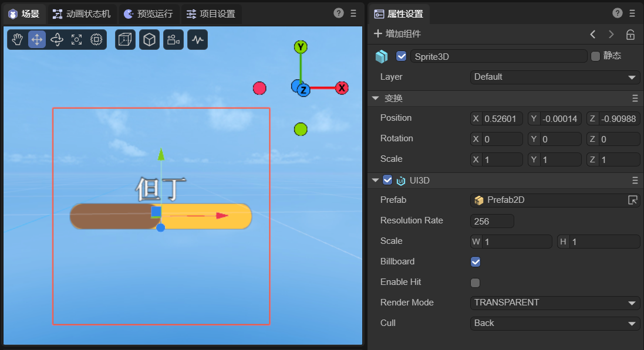Click the UI3D Scale H field
Viewport: 644px width, 350px height.
(x=598, y=242)
